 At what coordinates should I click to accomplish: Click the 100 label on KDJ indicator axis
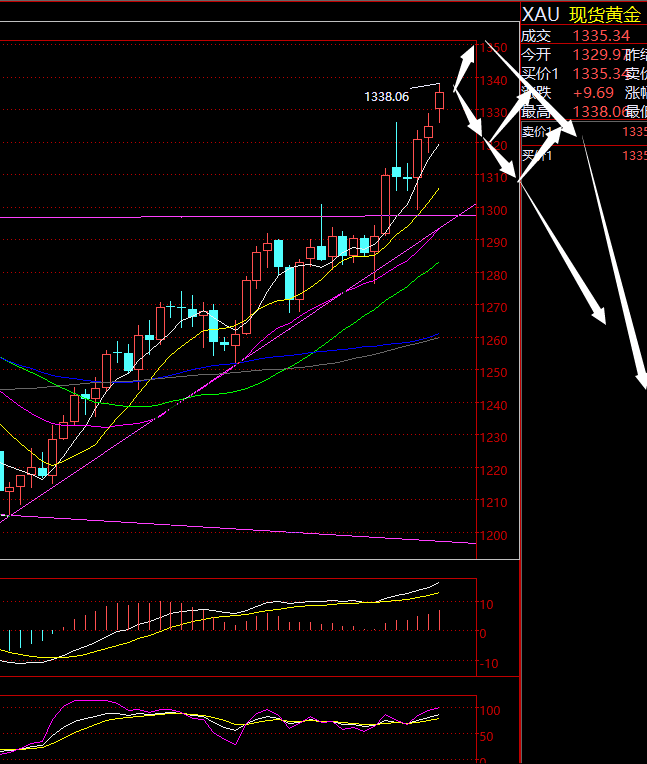click(x=492, y=710)
